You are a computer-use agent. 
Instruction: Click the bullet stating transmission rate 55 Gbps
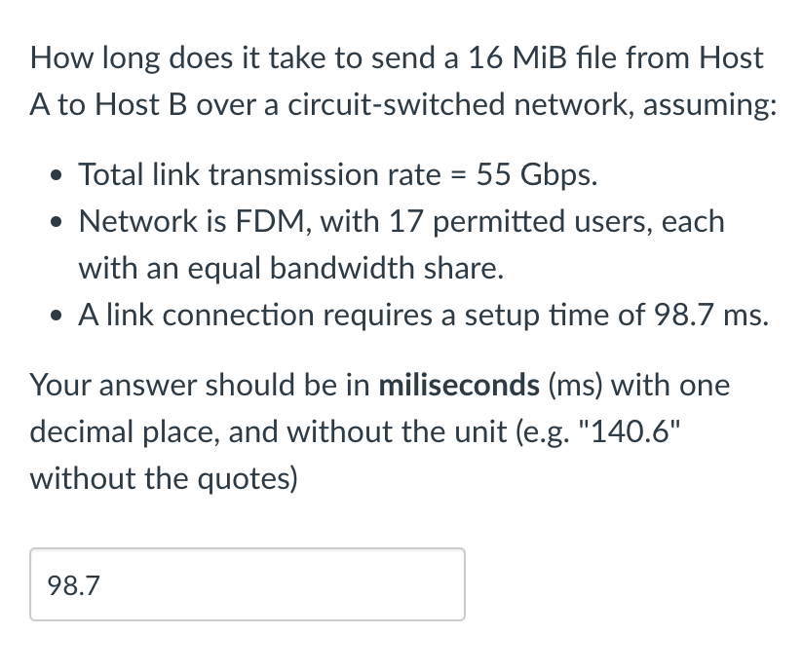338,175
